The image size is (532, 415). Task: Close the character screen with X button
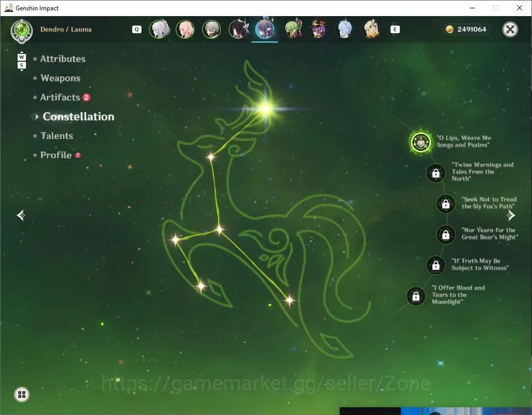tap(510, 30)
